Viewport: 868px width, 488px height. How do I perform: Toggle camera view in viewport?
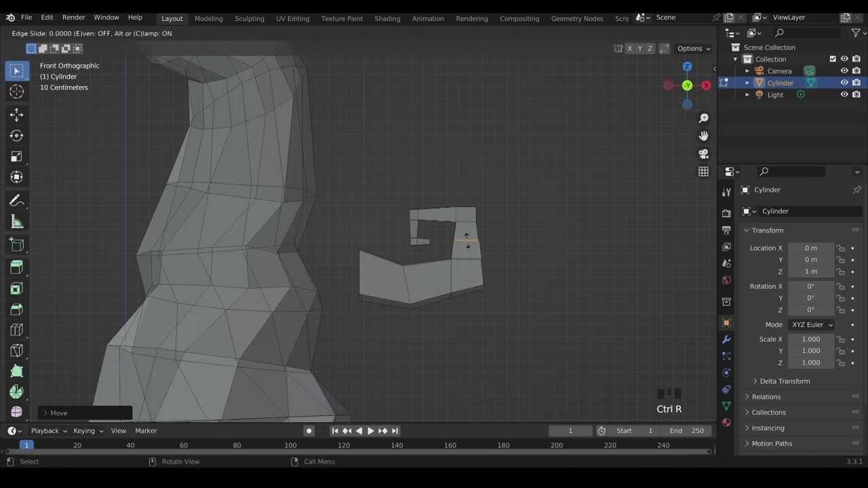point(703,154)
